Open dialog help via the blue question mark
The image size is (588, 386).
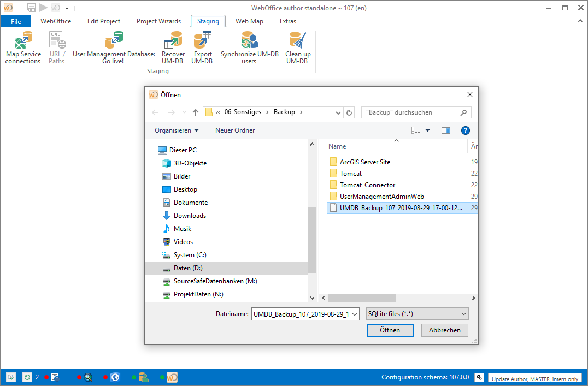pyautogui.click(x=465, y=130)
